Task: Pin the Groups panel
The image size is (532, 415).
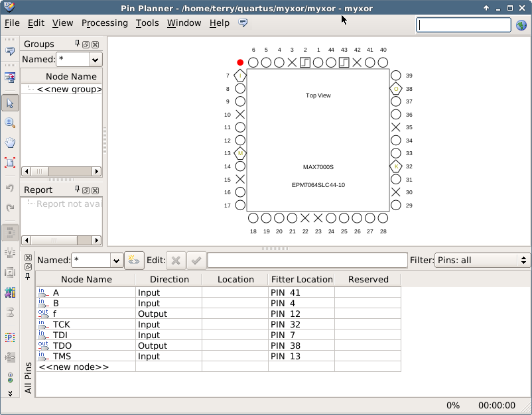Action: click(77, 43)
